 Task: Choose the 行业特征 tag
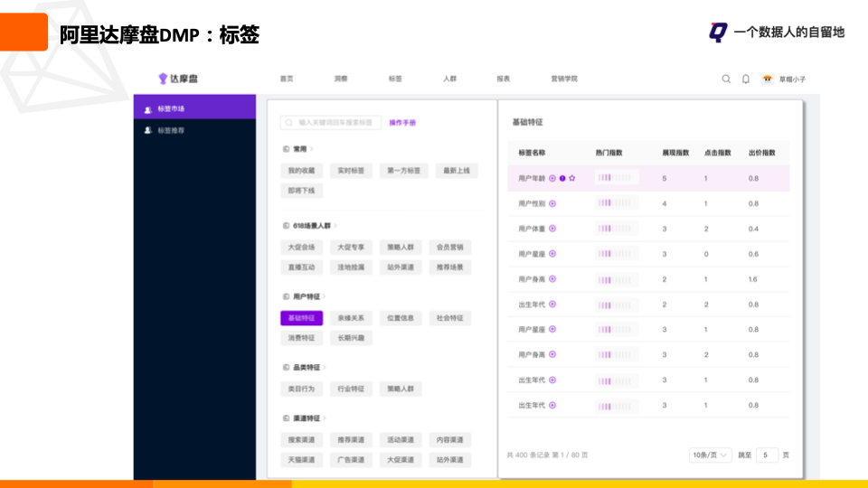351,389
